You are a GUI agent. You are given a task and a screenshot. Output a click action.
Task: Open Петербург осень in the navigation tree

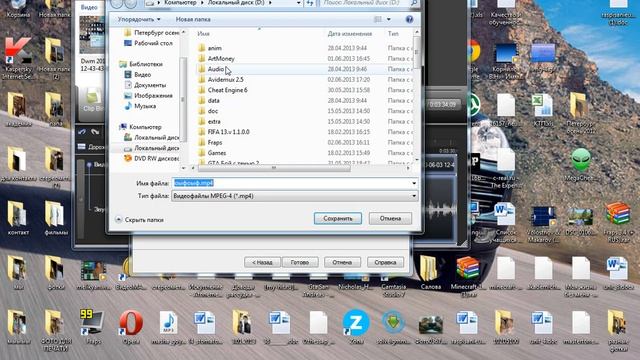[x=157, y=33]
